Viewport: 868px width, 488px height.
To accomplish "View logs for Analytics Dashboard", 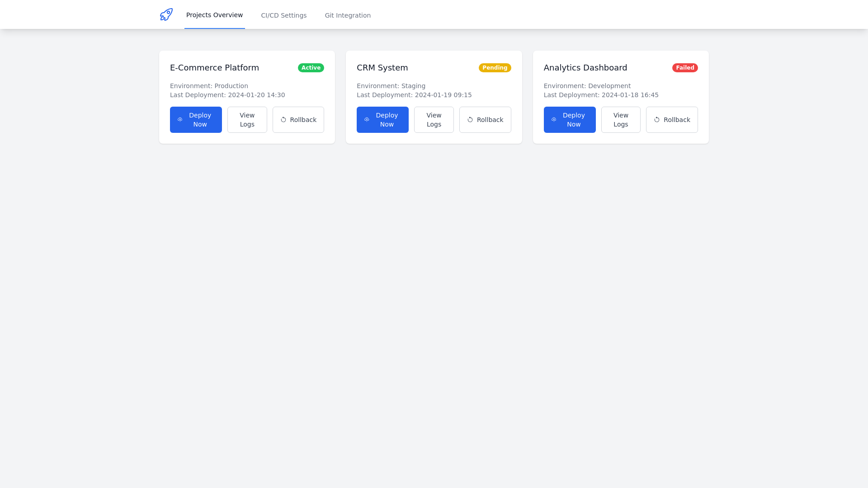I will (x=621, y=119).
